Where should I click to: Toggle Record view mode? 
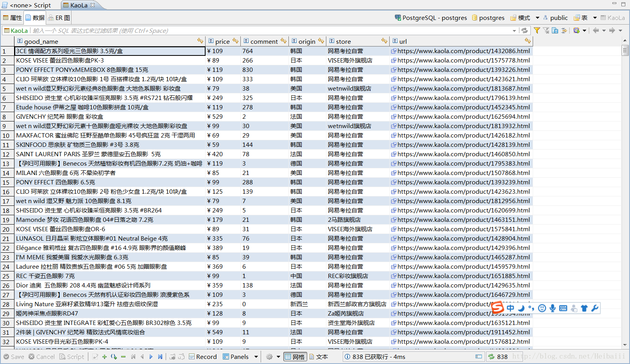coord(203,357)
